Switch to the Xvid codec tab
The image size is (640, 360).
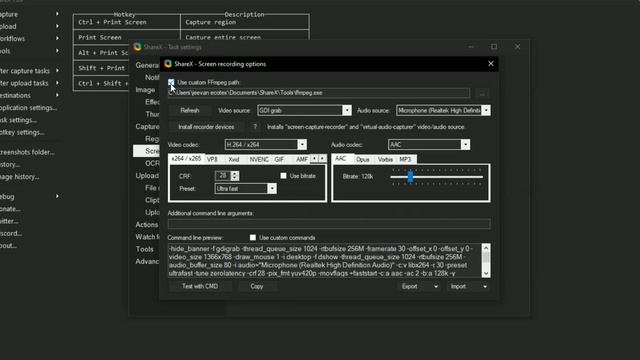(x=234, y=160)
